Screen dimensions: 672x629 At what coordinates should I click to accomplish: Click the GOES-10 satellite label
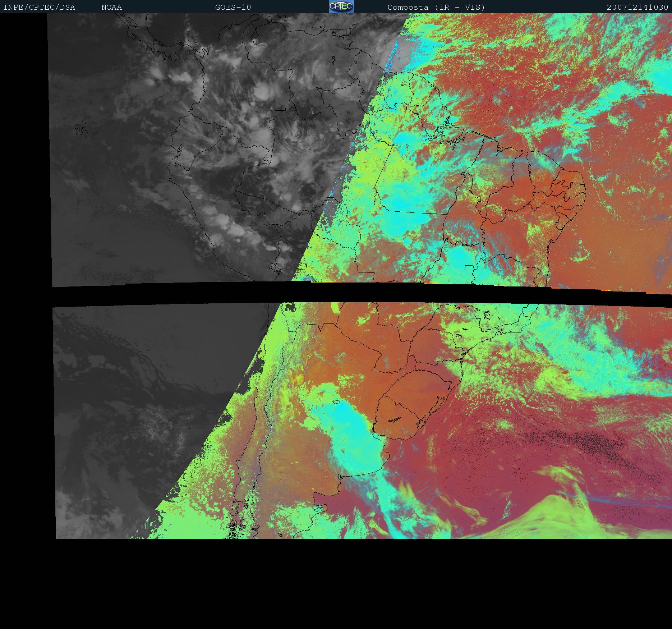[233, 7]
